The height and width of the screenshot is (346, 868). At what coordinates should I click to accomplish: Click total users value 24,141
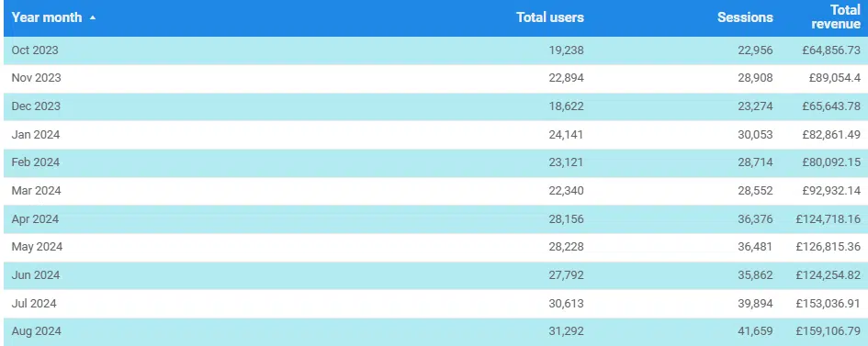pyautogui.click(x=566, y=135)
